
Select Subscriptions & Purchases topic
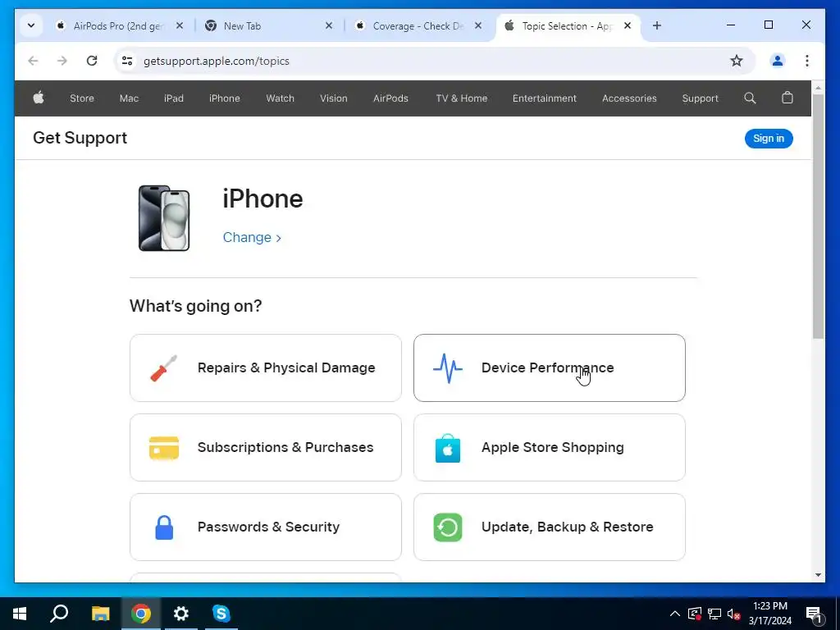pos(266,447)
